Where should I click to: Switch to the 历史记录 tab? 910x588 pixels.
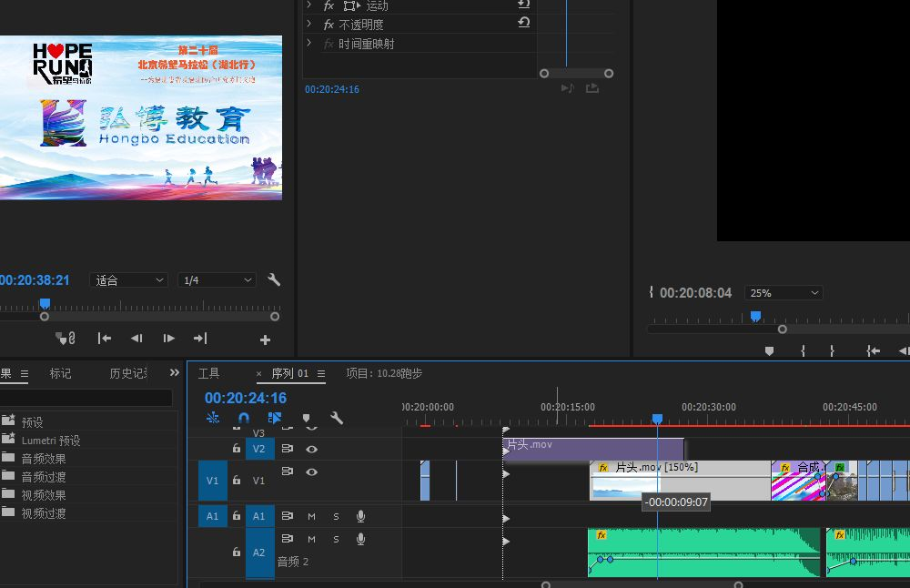pyautogui.click(x=128, y=373)
